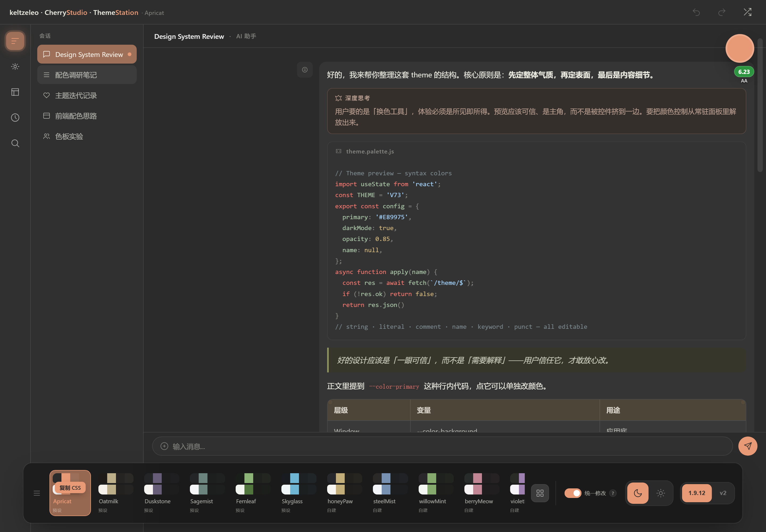Click the 复制 CSS button
Viewport: 766px width, 532px height.
pos(70,488)
